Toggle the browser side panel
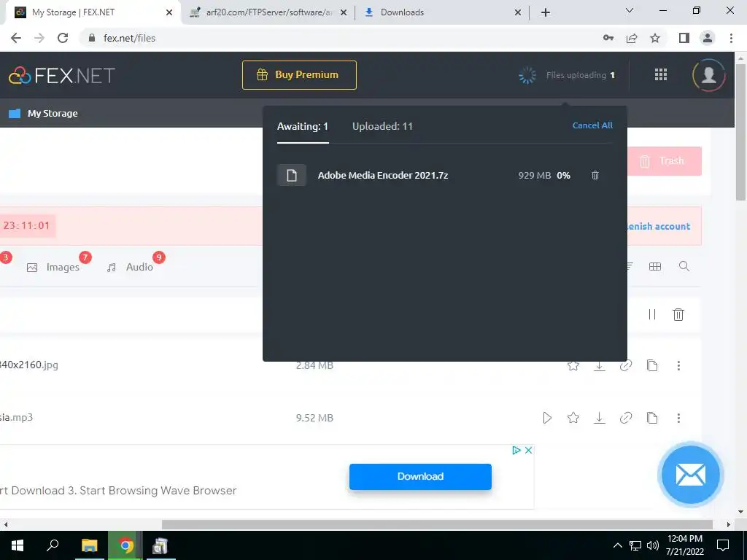Image resolution: width=747 pixels, height=560 pixels. tap(684, 38)
